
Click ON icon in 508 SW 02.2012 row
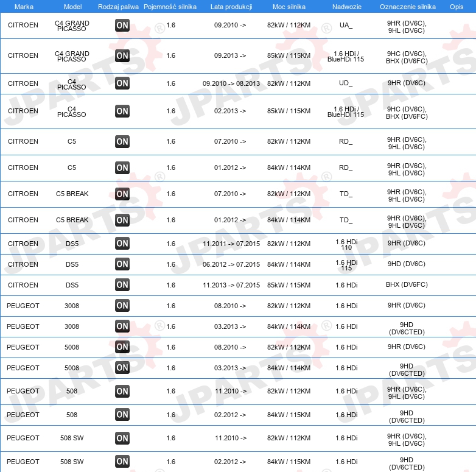coord(122,462)
